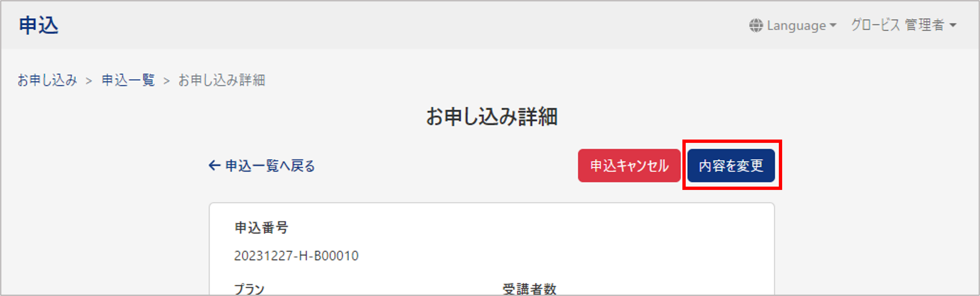This screenshot has width=980, height=296.
Task: Click the application number 20231227-H-B00010
Action: (296, 256)
